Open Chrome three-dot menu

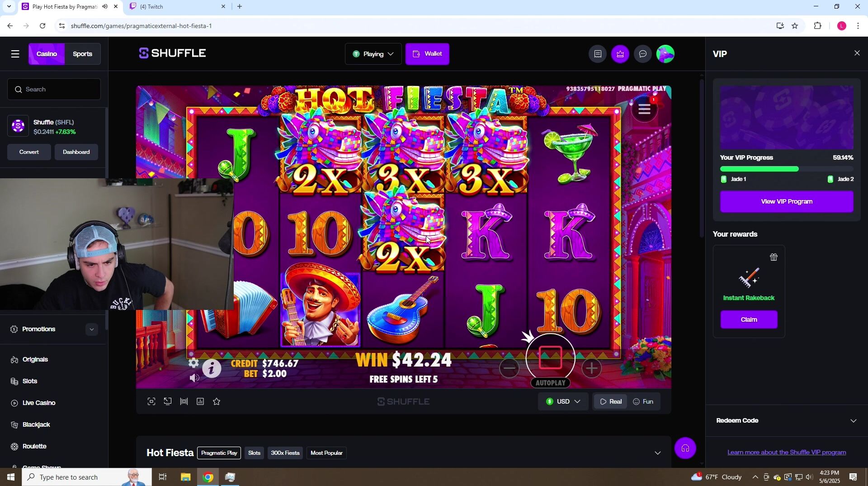click(x=858, y=26)
